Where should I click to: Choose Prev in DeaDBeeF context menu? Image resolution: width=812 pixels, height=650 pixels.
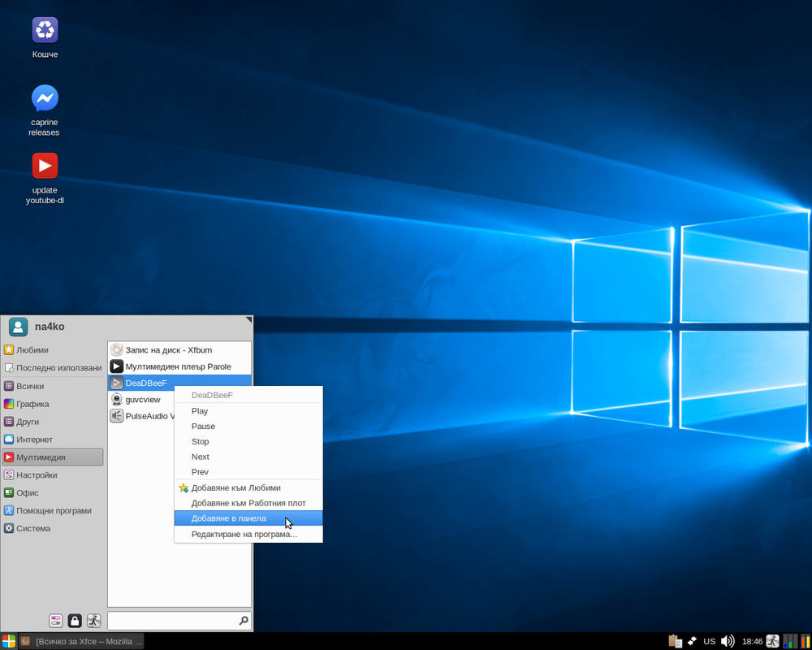(248, 472)
